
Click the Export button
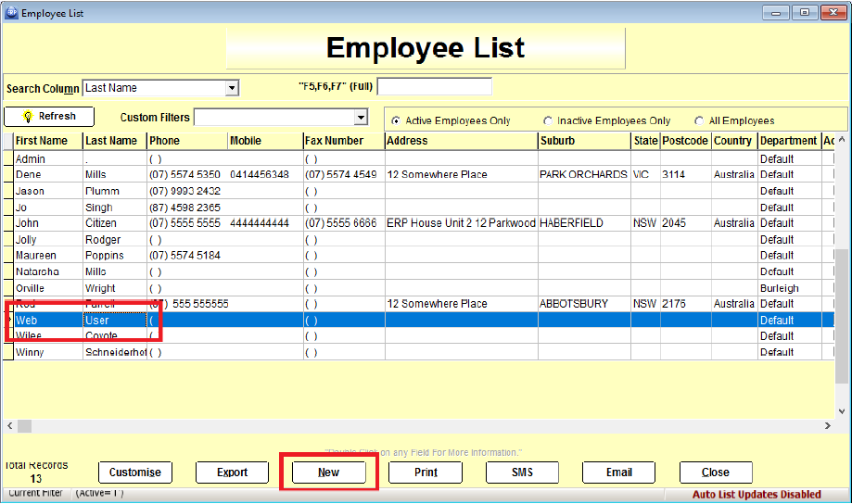[x=232, y=472]
